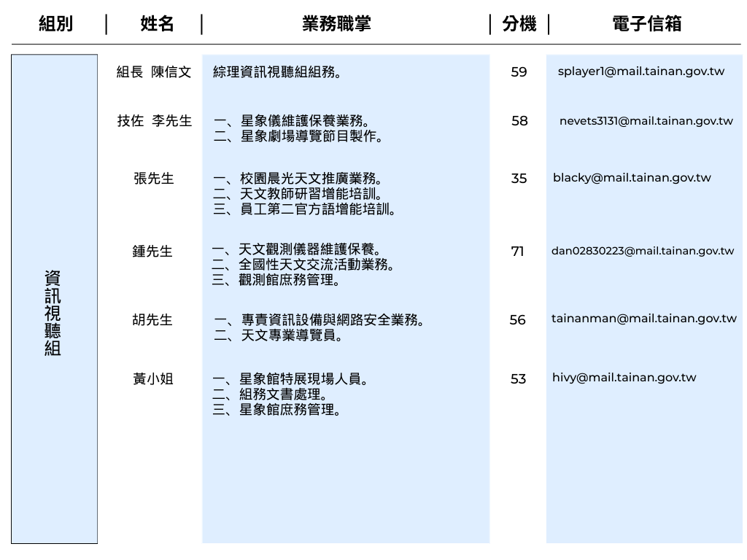Click the name 黃小姐
This screenshot has height=560, width=747.
(153, 379)
